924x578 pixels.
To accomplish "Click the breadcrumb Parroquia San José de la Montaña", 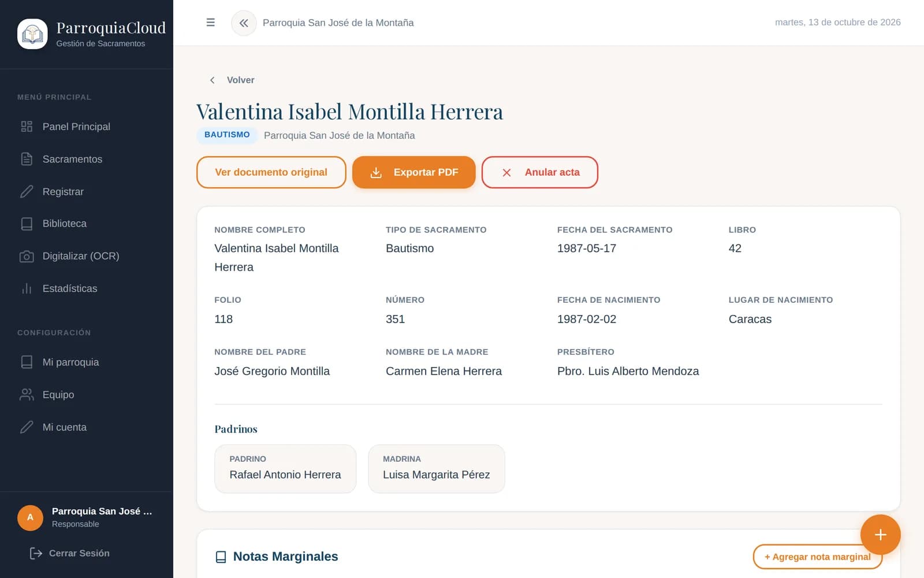I will point(338,23).
